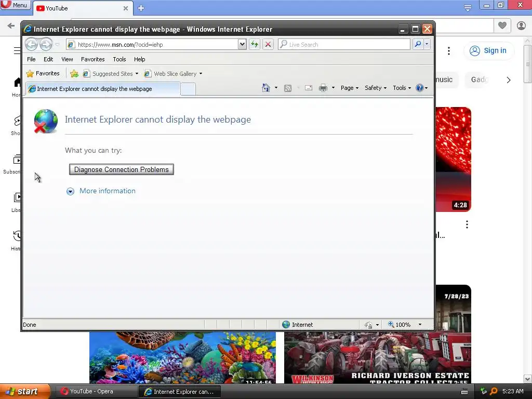Click the blue Help question mark icon
This screenshot has height=399, width=532.
tap(420, 88)
